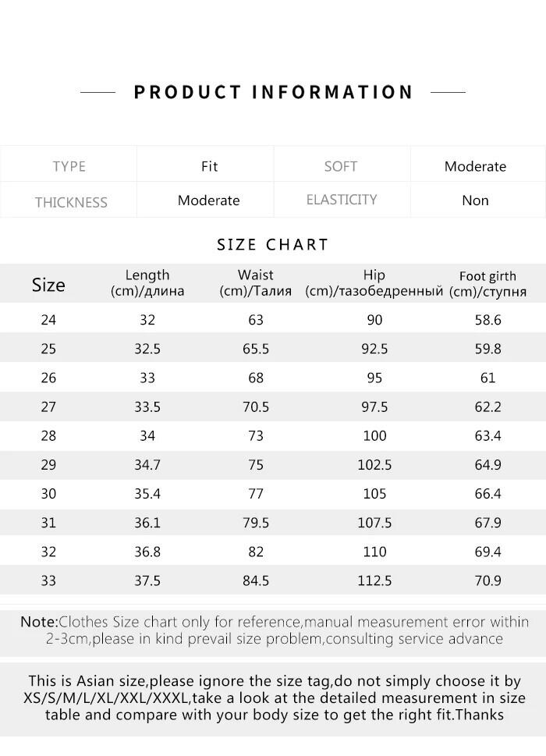Click the Size column header
This screenshot has width=546, height=756.
48,285
